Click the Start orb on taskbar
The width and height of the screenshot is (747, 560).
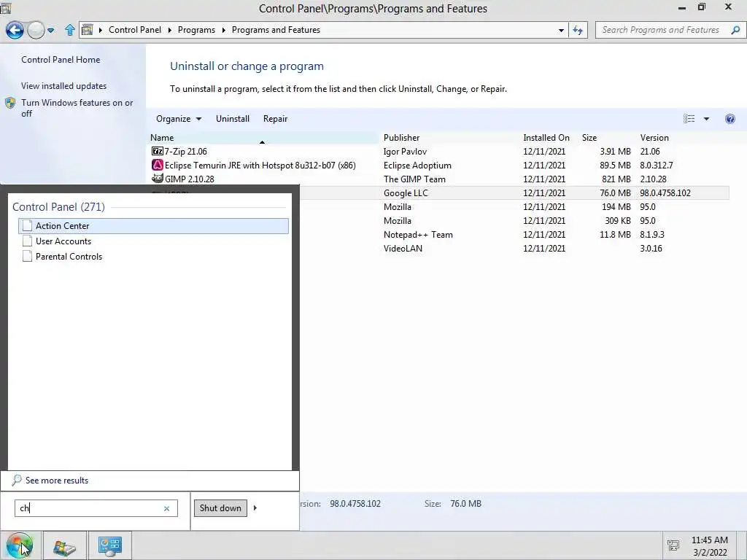pos(20,545)
